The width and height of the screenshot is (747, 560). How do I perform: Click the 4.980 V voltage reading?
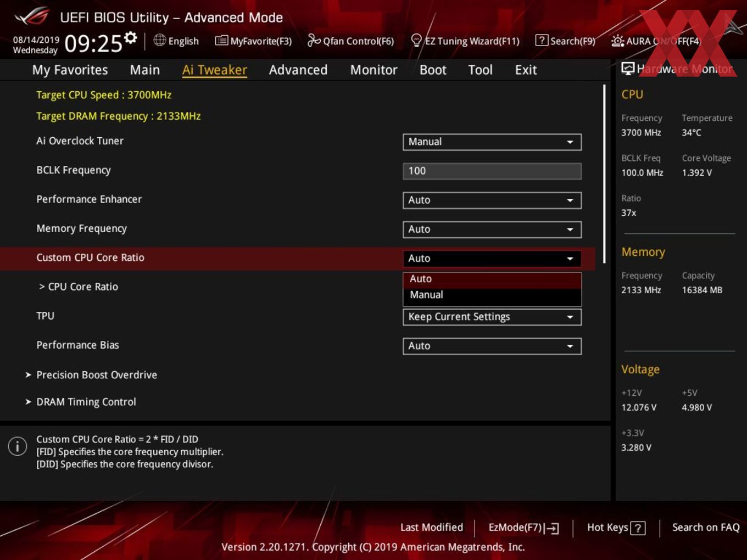[697, 407]
